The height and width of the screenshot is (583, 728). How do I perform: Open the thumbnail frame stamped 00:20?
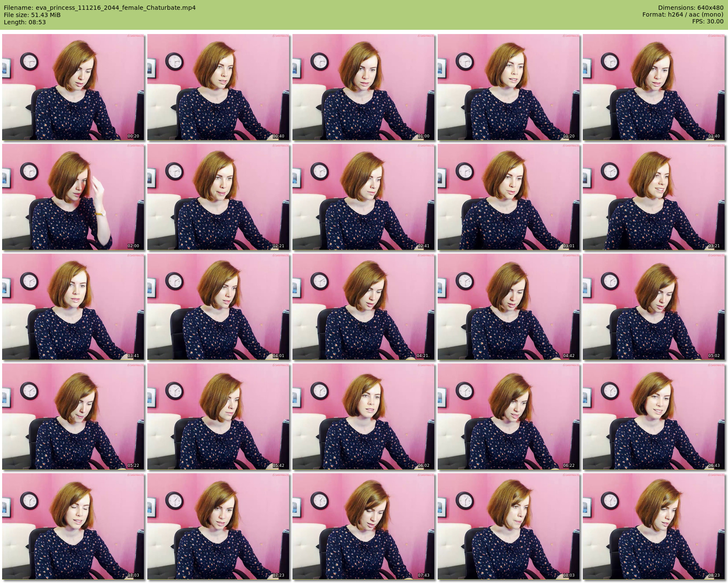(x=73, y=87)
